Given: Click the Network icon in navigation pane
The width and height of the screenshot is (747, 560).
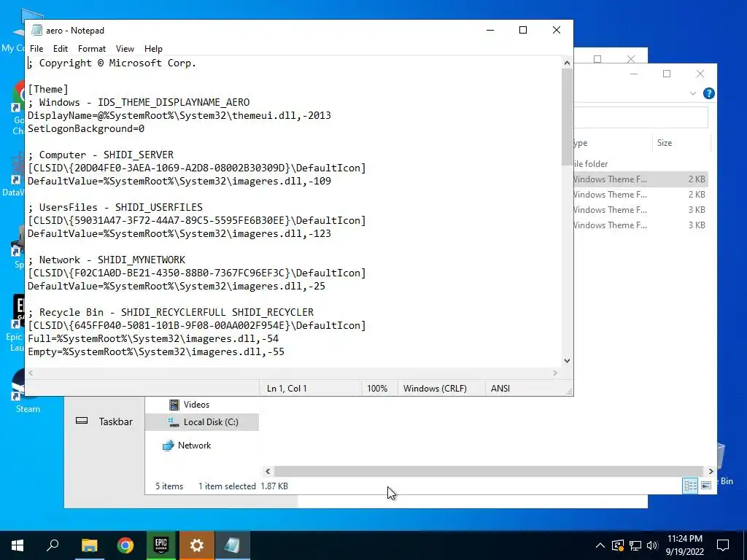Looking at the screenshot, I should point(168,446).
